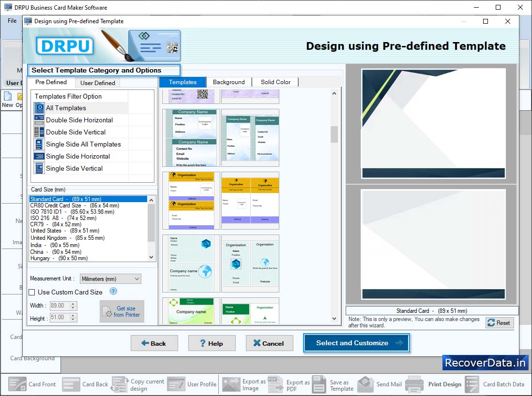Click the template gallery scroll up arrow
Screen dimensions: 532x396
click(334, 93)
